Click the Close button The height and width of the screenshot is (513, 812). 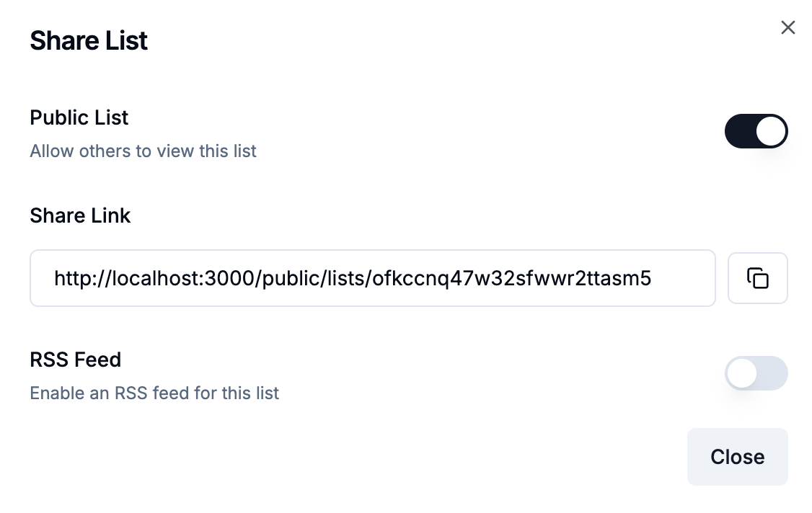(x=737, y=457)
